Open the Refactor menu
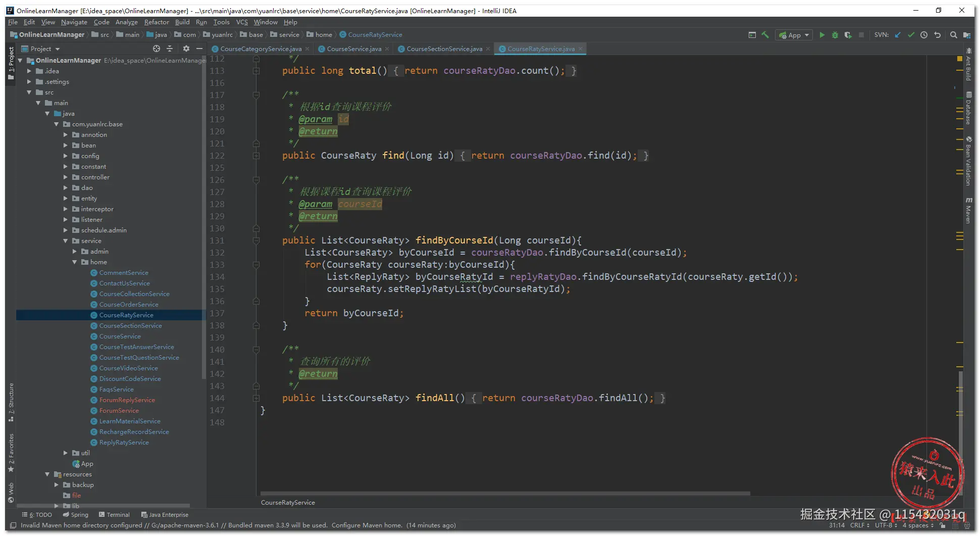Image resolution: width=980 pixels, height=536 pixels. pos(157,22)
